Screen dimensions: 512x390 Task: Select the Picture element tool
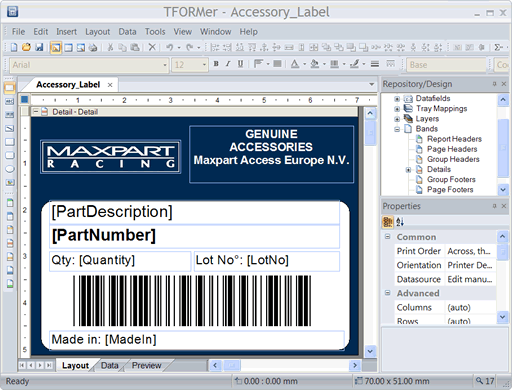click(10, 182)
